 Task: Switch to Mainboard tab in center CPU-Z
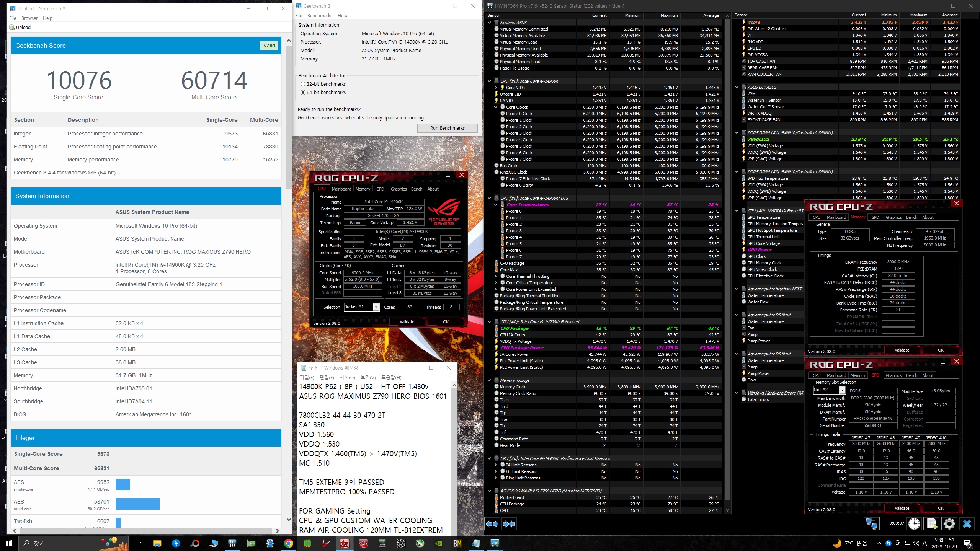[x=341, y=189]
